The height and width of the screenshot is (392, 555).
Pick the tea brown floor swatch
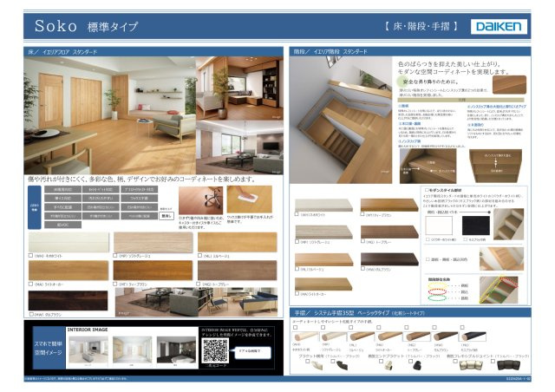click(153, 271)
